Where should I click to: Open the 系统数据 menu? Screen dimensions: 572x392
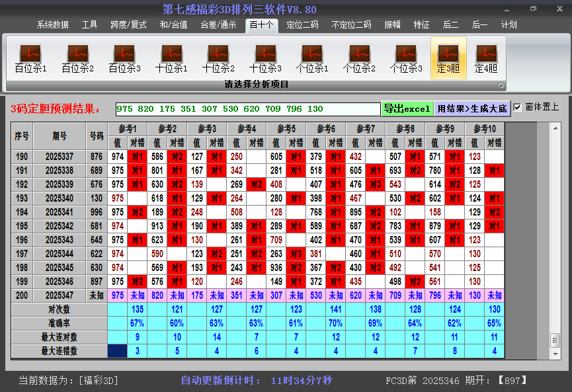pos(53,24)
